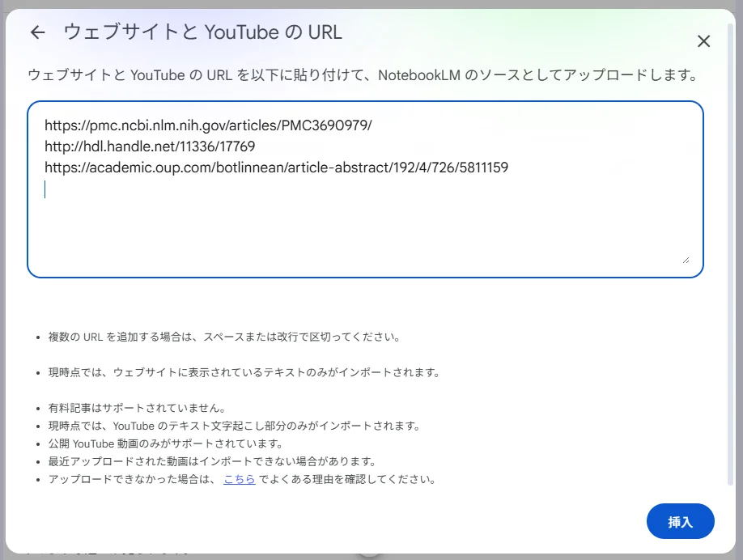Click the resize handle of URL text area
Screen dimensions: 743x560
tap(685, 259)
